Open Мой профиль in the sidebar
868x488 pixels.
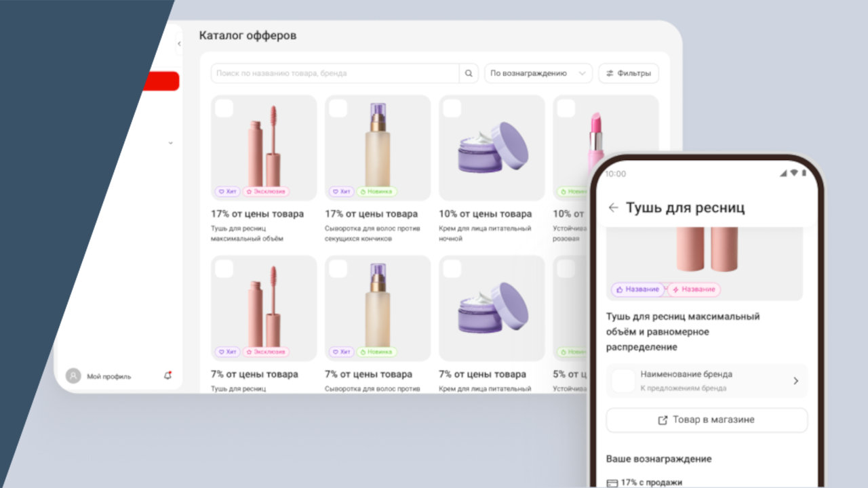coord(108,376)
